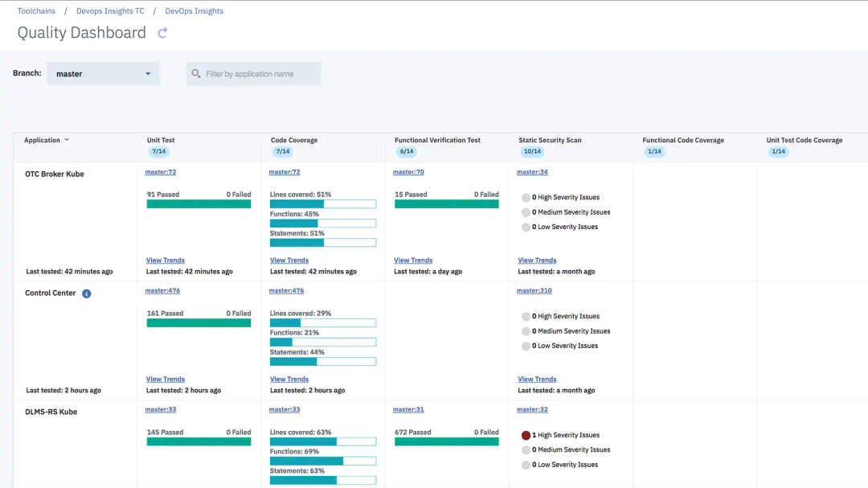Click the 1/14 badge under Functional Code Coverage
This screenshot has height=488, width=868.
coord(654,152)
